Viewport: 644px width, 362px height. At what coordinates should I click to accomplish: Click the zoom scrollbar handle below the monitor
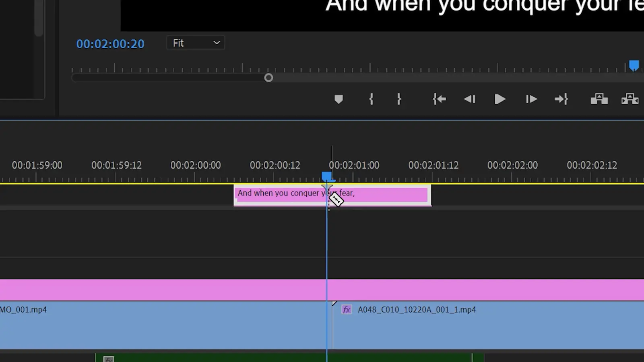(x=268, y=78)
